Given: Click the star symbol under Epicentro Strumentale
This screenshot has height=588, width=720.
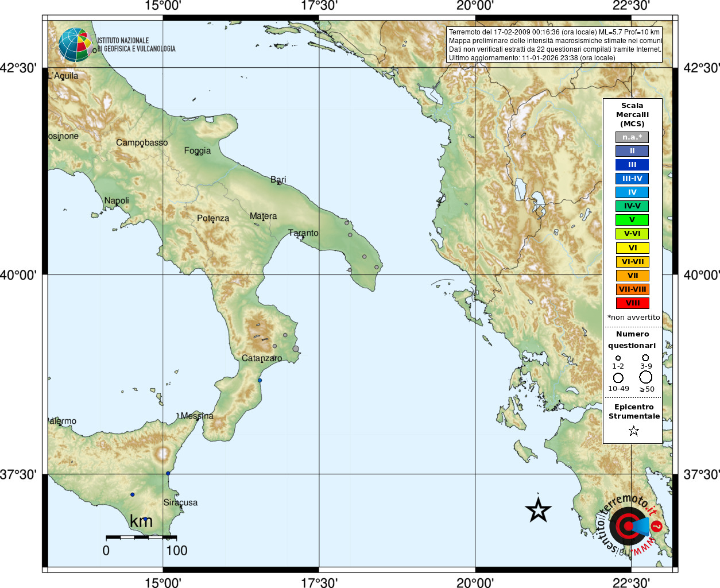Looking at the screenshot, I should coord(633,431).
